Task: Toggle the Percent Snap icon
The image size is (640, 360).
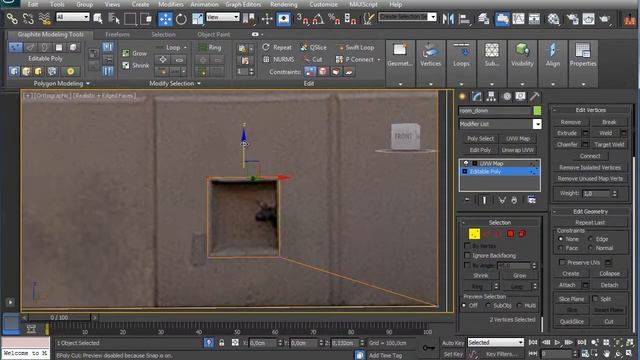Action: 334,19
